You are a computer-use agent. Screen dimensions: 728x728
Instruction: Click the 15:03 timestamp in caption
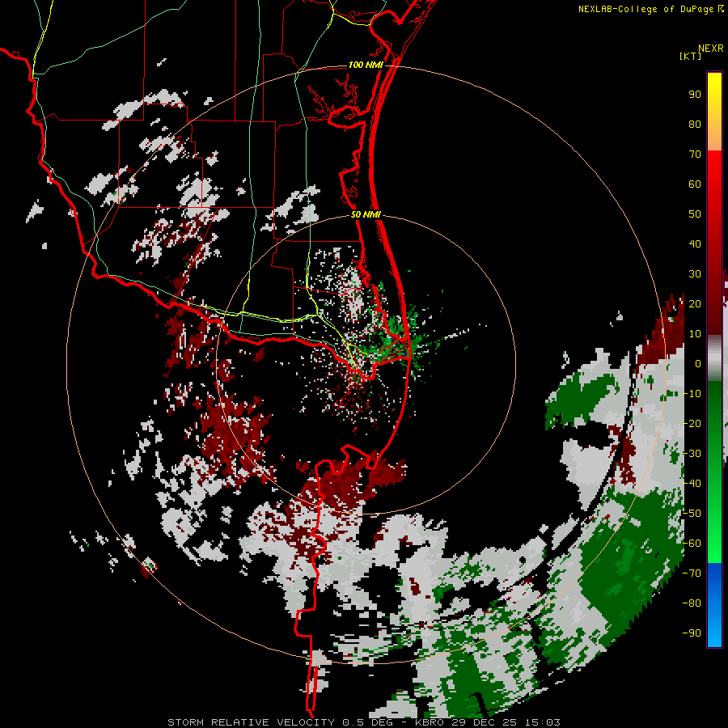pos(543,722)
